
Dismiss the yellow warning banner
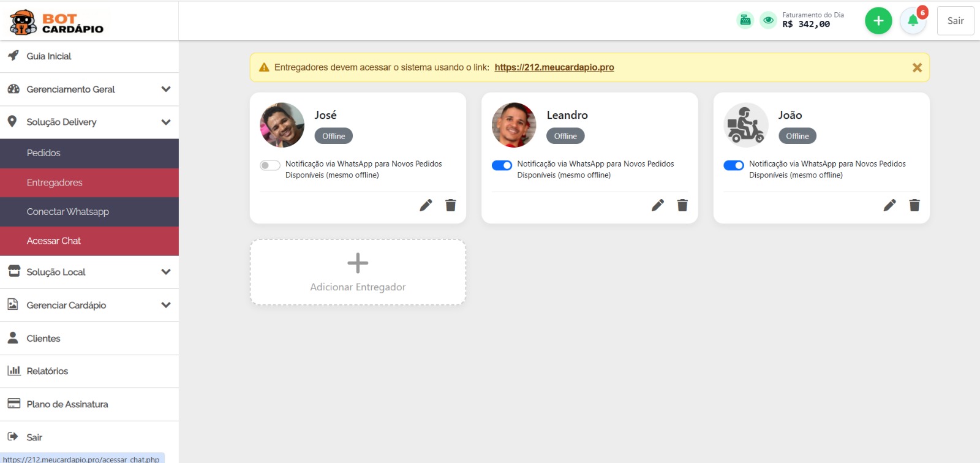point(917,67)
